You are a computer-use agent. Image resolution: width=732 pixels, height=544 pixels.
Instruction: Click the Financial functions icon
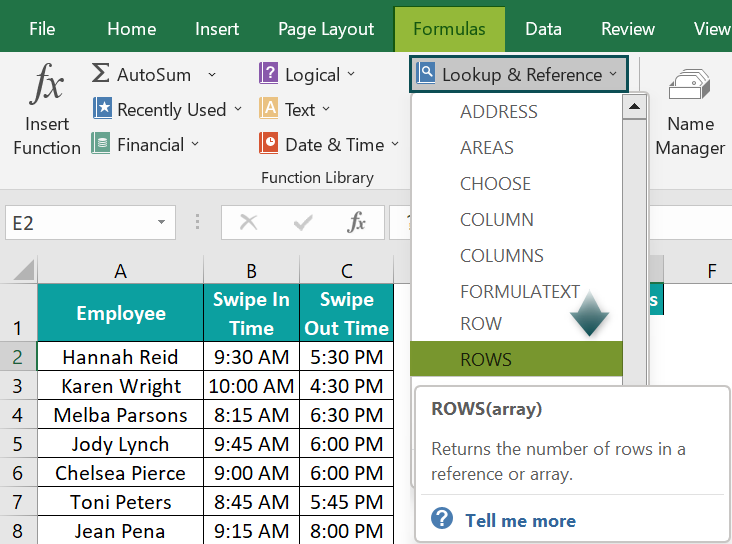coord(101,143)
